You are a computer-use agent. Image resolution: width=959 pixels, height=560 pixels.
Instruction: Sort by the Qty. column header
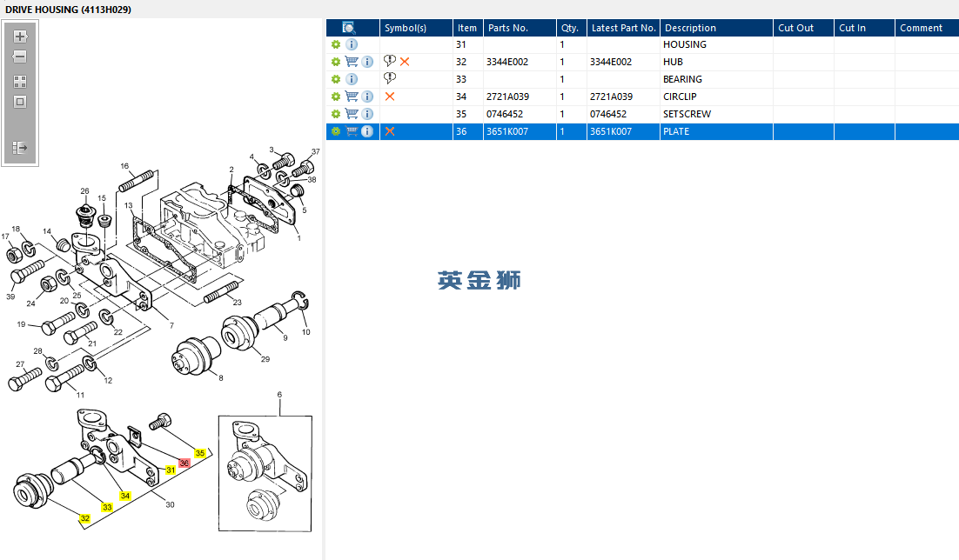(572, 28)
